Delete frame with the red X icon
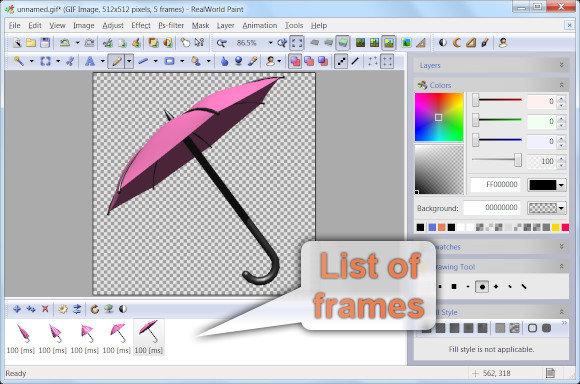The width and height of the screenshot is (580, 384). 45,309
